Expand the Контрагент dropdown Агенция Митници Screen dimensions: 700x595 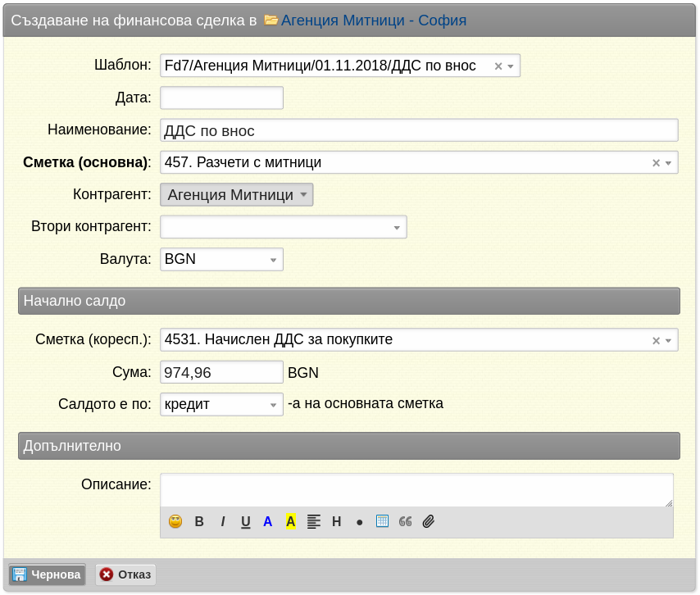(237, 194)
